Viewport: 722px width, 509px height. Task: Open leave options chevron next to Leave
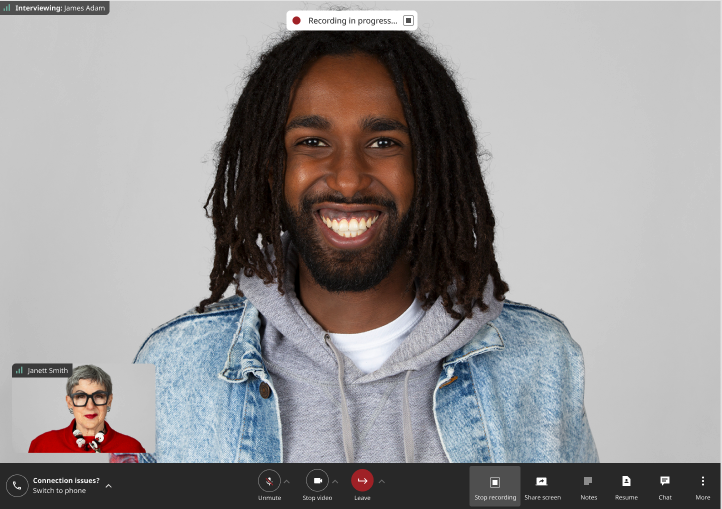pyautogui.click(x=382, y=481)
